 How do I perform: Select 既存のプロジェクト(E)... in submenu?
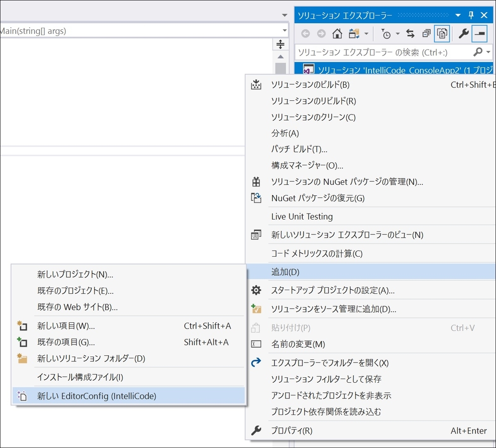(x=129, y=291)
